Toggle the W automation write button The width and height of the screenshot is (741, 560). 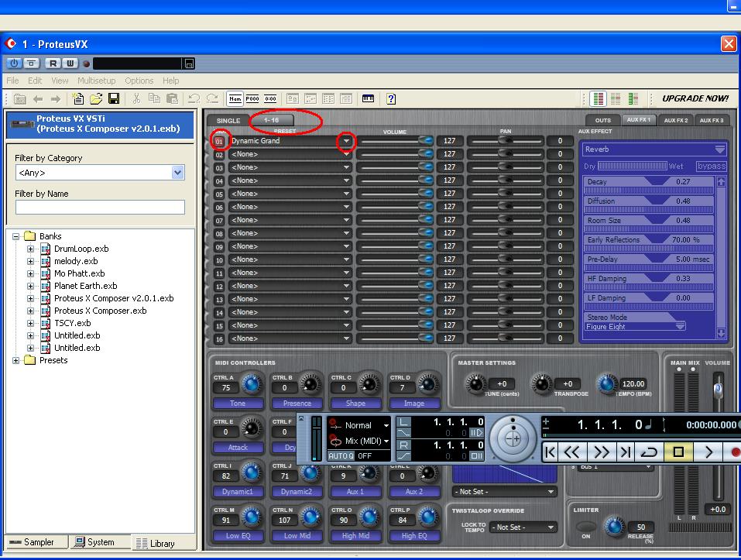coord(70,64)
